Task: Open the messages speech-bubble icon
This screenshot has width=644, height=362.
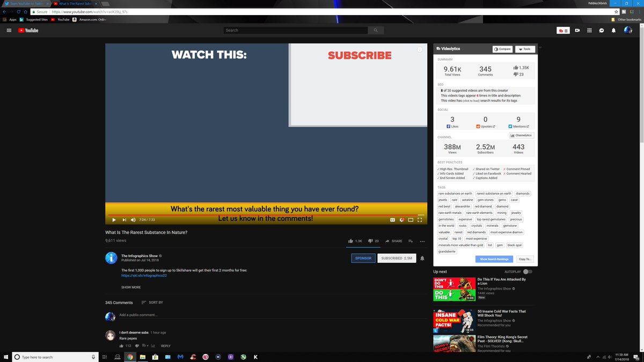Action: pyautogui.click(x=602, y=31)
